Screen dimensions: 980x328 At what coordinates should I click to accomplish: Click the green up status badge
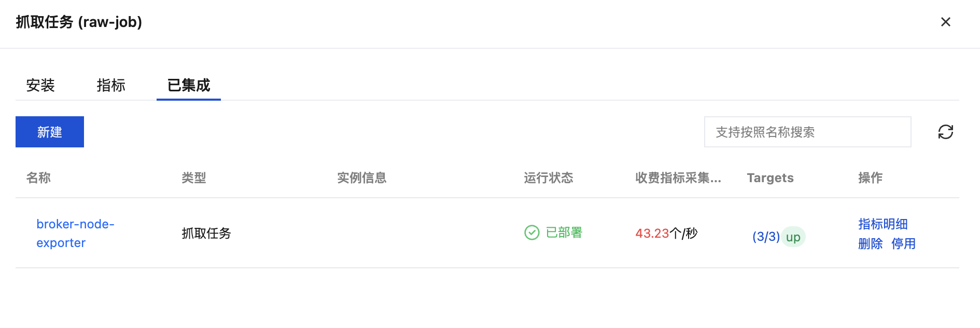tap(793, 237)
